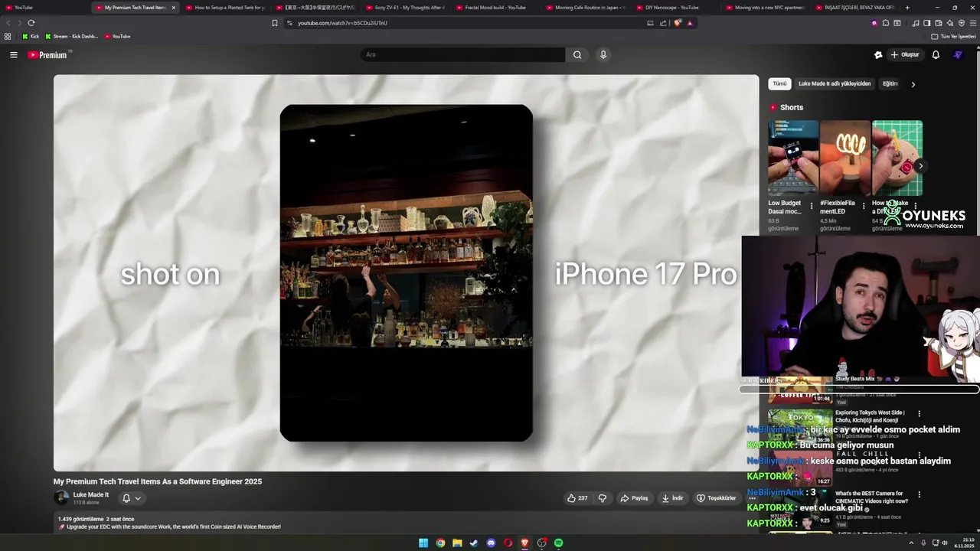Open Brave browser taskbar icon
980x551 pixels.
[x=525, y=543]
